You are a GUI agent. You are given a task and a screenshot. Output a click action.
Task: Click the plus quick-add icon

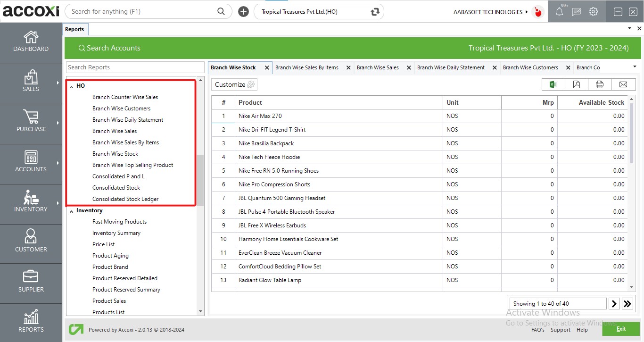(243, 12)
